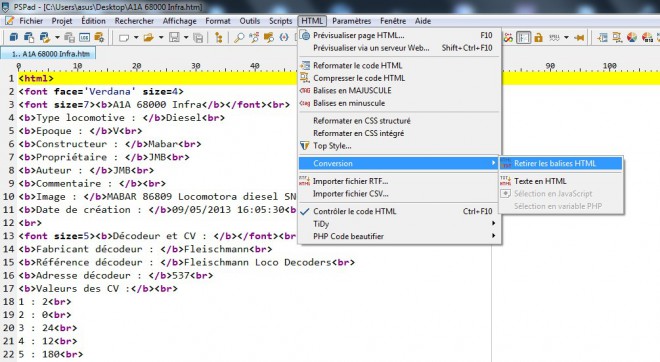660x362 pixels.
Task: Expand the PHP Code beautifier submenu
Action: coord(399,236)
